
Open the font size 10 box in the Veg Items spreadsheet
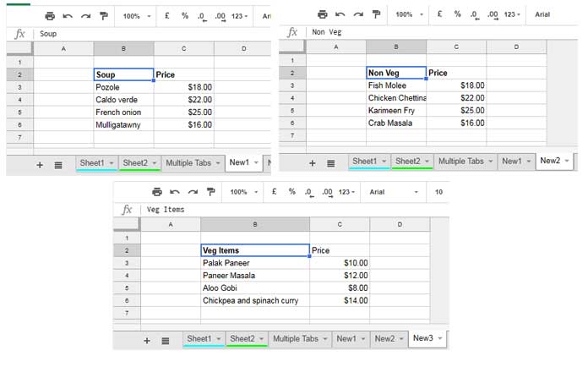pyautogui.click(x=438, y=192)
